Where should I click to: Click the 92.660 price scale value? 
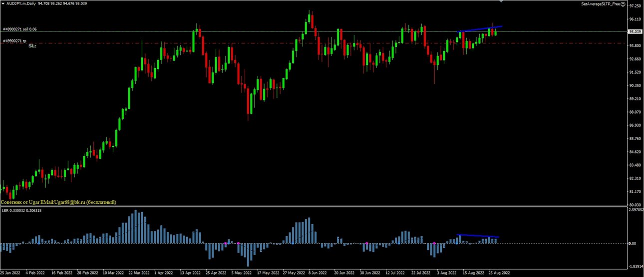coord(636,59)
